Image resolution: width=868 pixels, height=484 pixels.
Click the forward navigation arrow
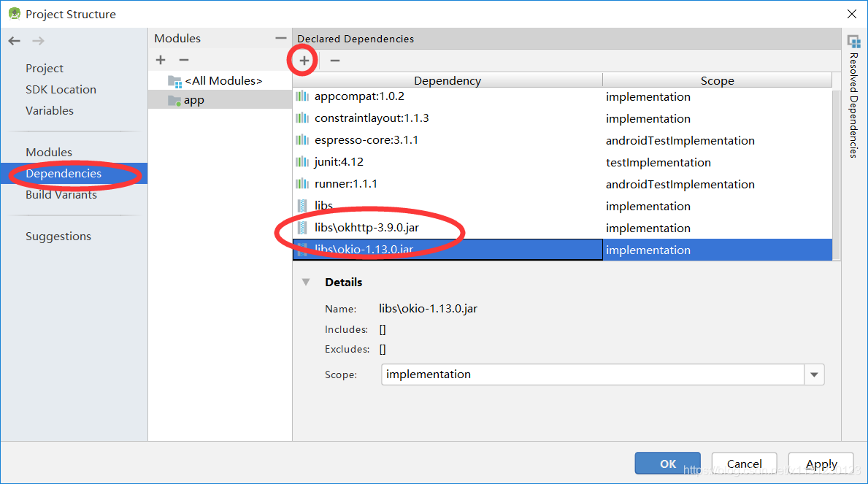38,41
